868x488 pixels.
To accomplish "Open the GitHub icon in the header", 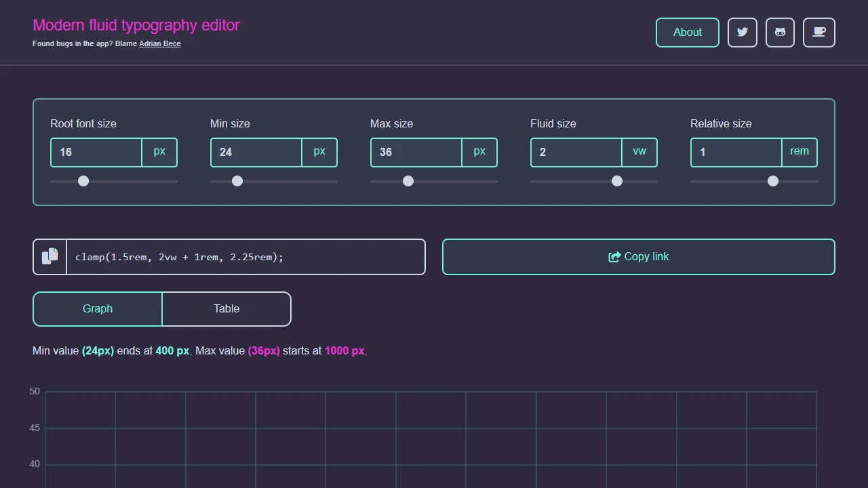I will click(x=780, y=32).
